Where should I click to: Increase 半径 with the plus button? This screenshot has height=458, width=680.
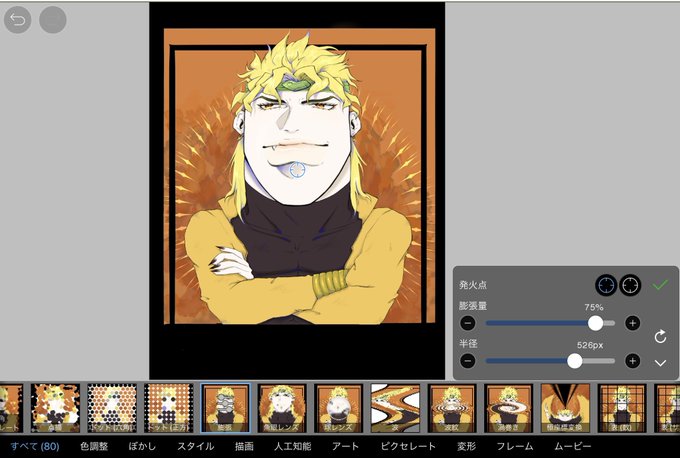click(632, 361)
